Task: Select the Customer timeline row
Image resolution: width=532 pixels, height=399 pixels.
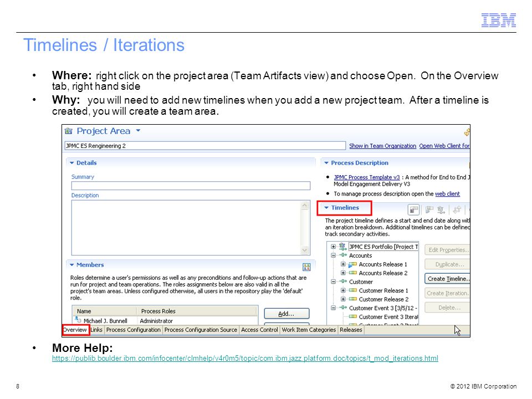Action: [361, 282]
